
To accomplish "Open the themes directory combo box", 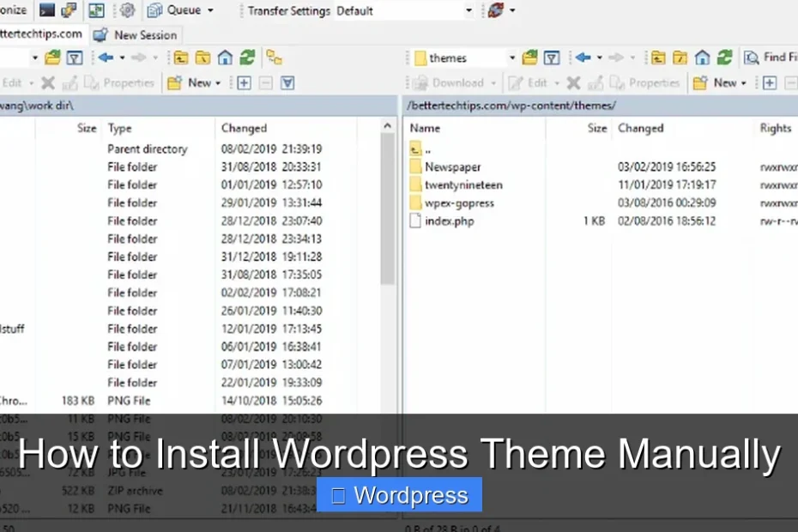I will [x=465, y=58].
